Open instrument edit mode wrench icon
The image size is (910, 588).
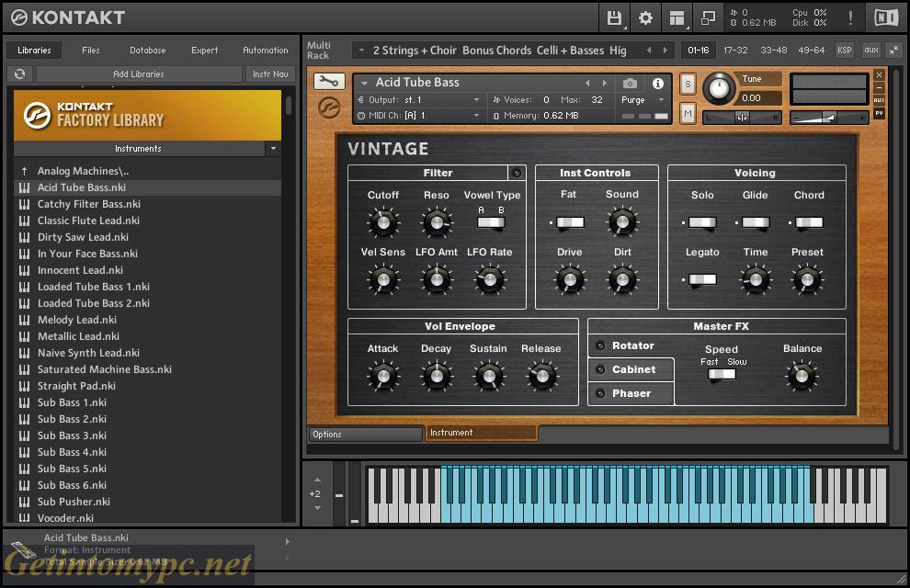pos(329,82)
